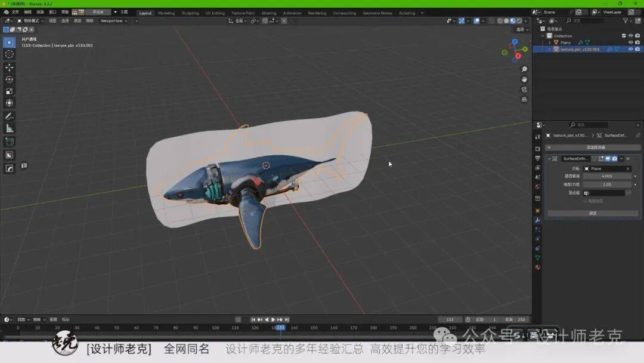The width and height of the screenshot is (644, 363).
Task: Open the Object properties tab
Action: (538, 211)
